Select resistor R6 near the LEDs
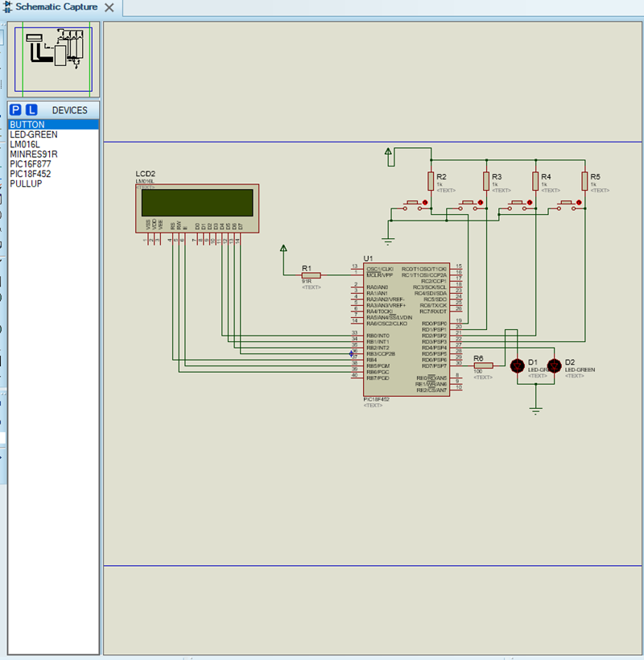 point(483,365)
